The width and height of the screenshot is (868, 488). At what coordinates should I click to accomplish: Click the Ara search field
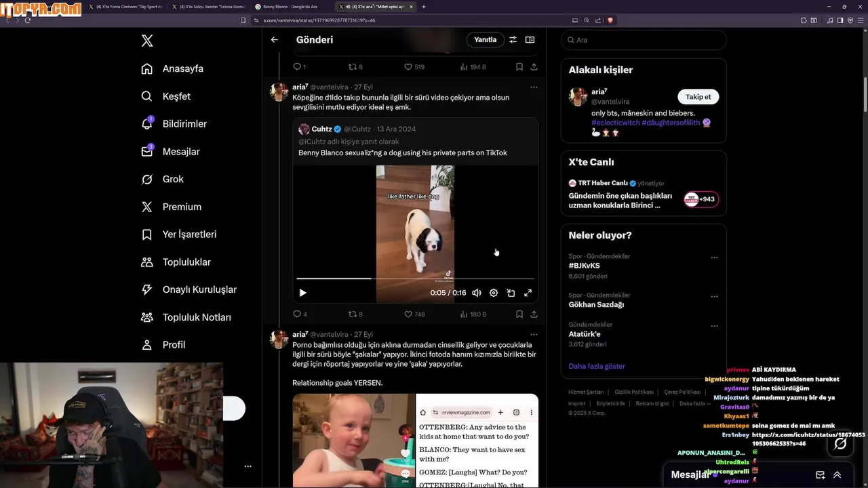644,40
